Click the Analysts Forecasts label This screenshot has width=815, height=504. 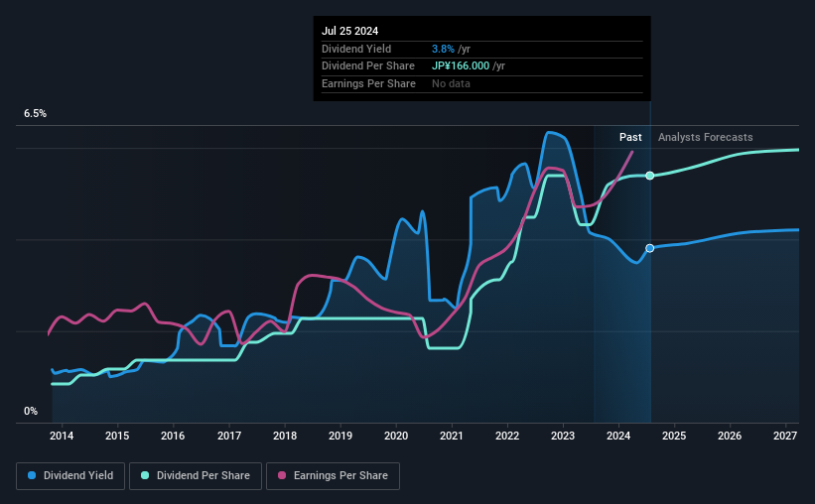706,137
